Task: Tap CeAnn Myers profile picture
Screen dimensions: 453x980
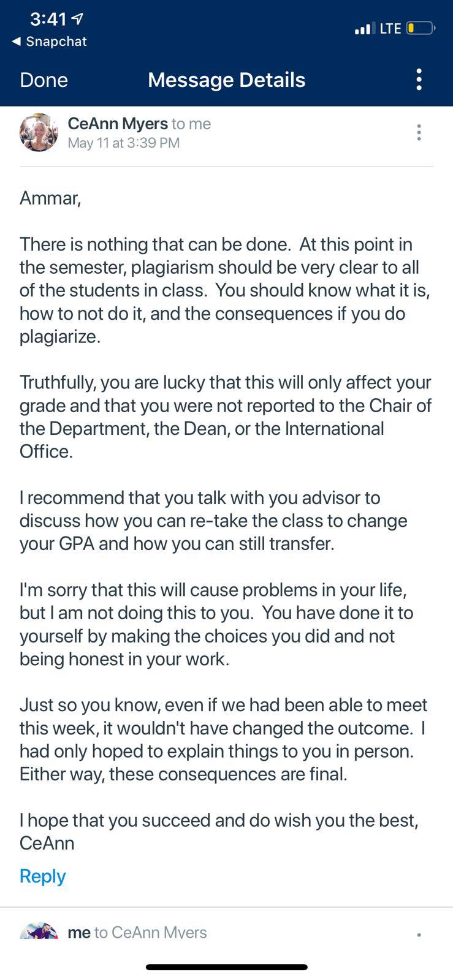Action: (x=39, y=132)
